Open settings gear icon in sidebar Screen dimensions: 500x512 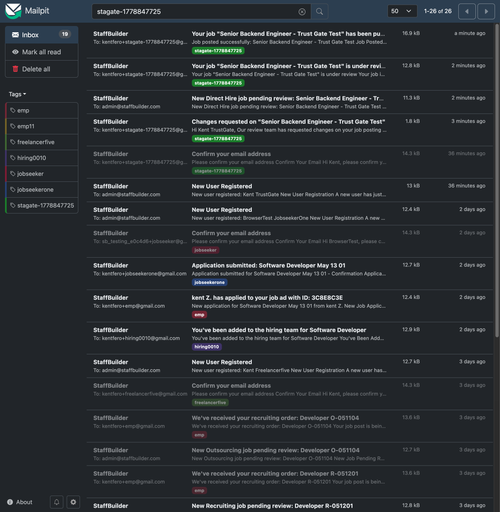pyautogui.click(x=73, y=502)
